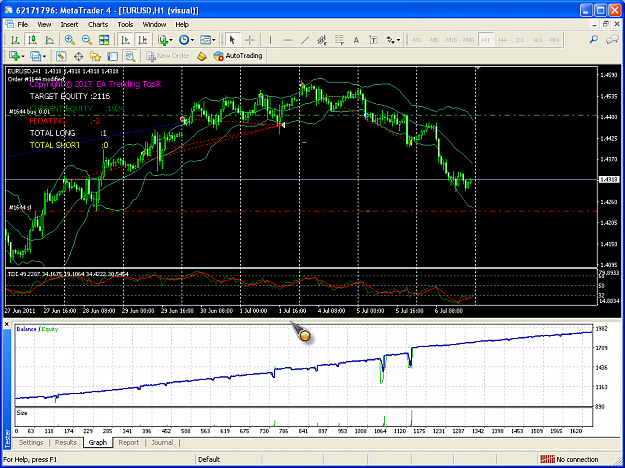The image size is (625, 468).
Task: Toggle the Navigator folder-star icon
Action: 95,56
